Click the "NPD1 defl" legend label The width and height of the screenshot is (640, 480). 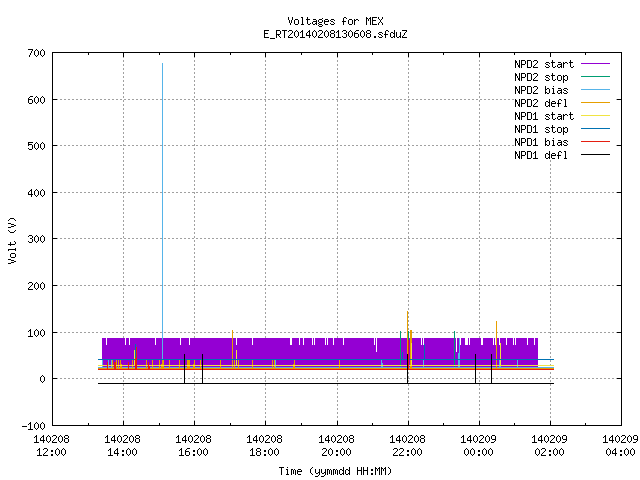pos(541,155)
